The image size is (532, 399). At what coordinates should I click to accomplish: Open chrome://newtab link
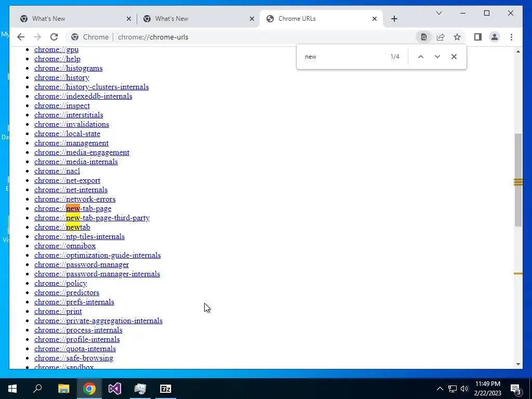coord(62,228)
